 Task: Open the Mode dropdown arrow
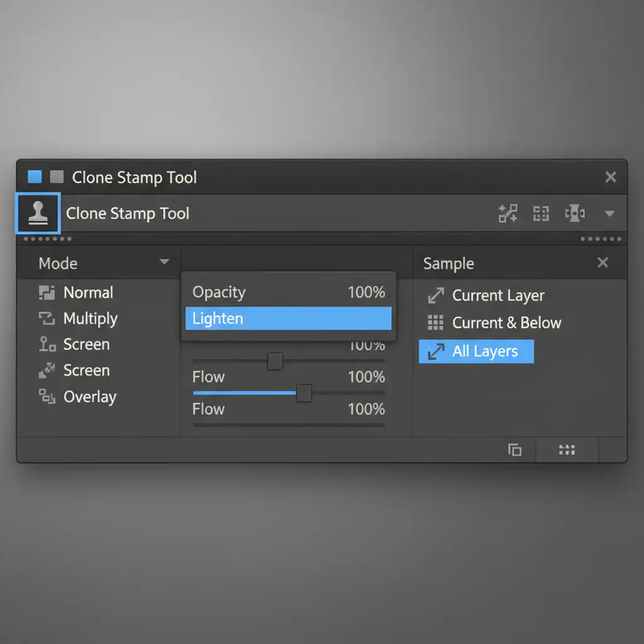click(x=164, y=262)
